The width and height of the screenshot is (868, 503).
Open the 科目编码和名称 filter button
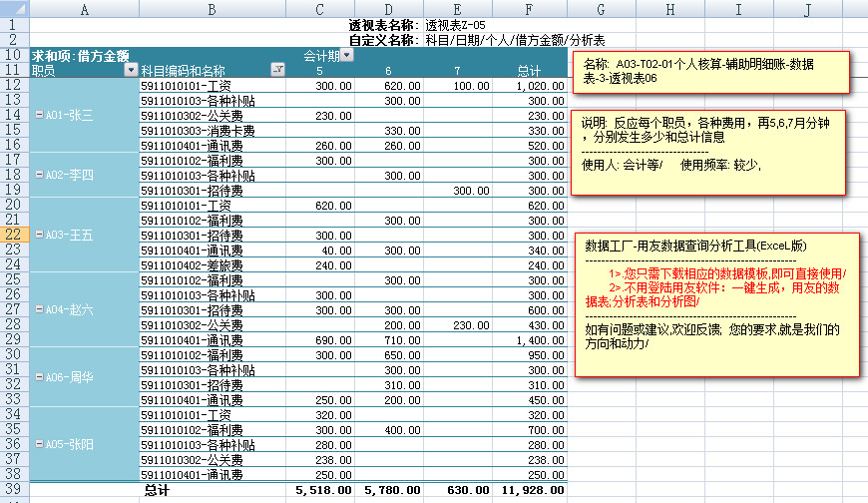[277, 71]
